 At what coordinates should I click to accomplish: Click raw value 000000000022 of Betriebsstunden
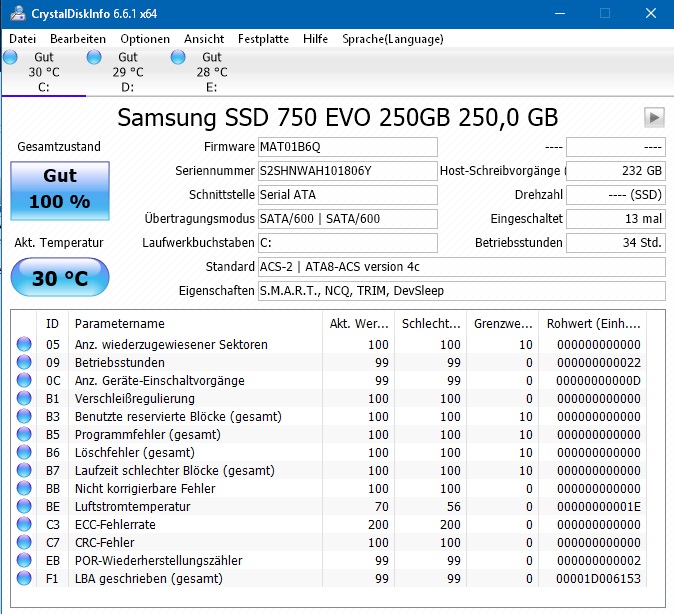tap(598, 362)
